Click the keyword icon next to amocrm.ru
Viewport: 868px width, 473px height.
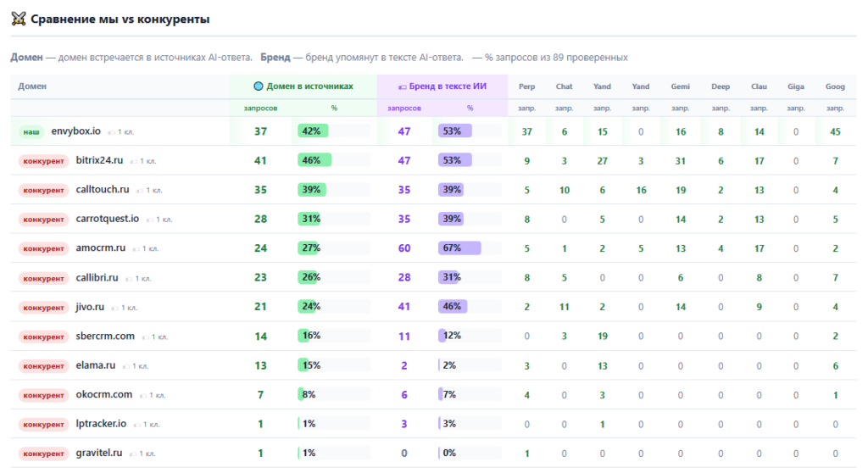tap(136, 249)
